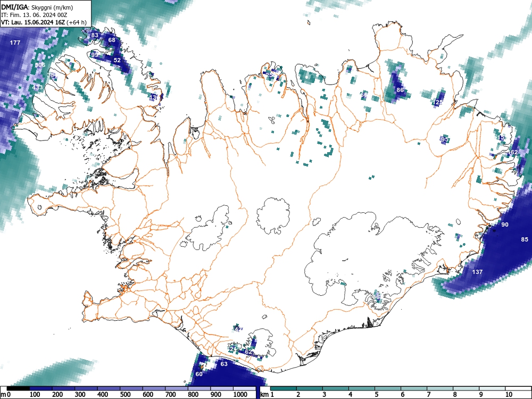Click the '700' label in the meter legend

click(171, 395)
